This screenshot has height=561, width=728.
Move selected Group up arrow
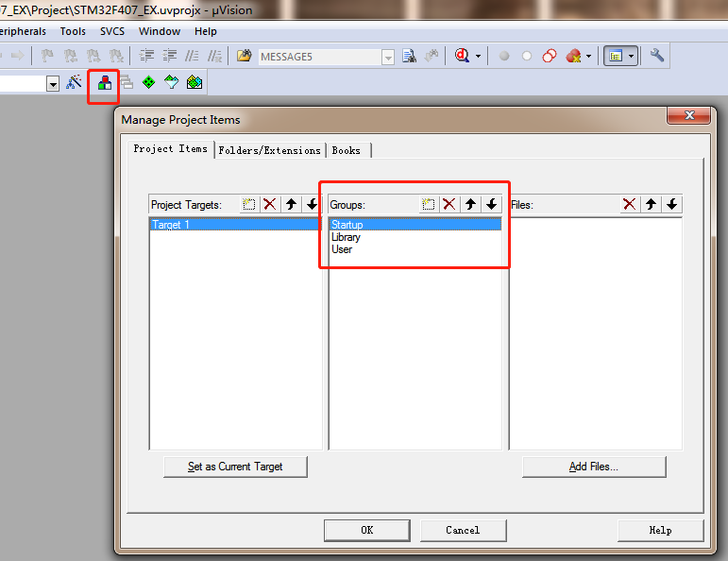point(470,204)
